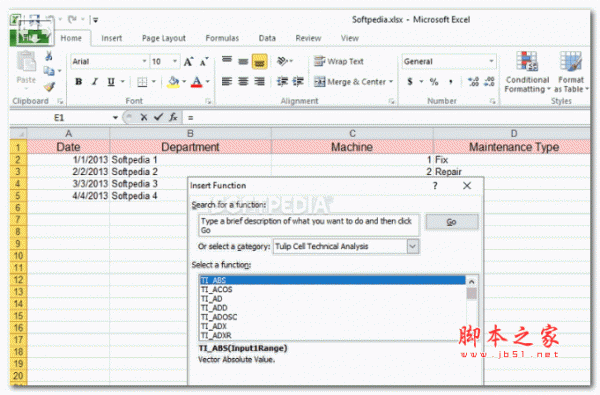Align text left
600x395 pixels.
coord(227,82)
